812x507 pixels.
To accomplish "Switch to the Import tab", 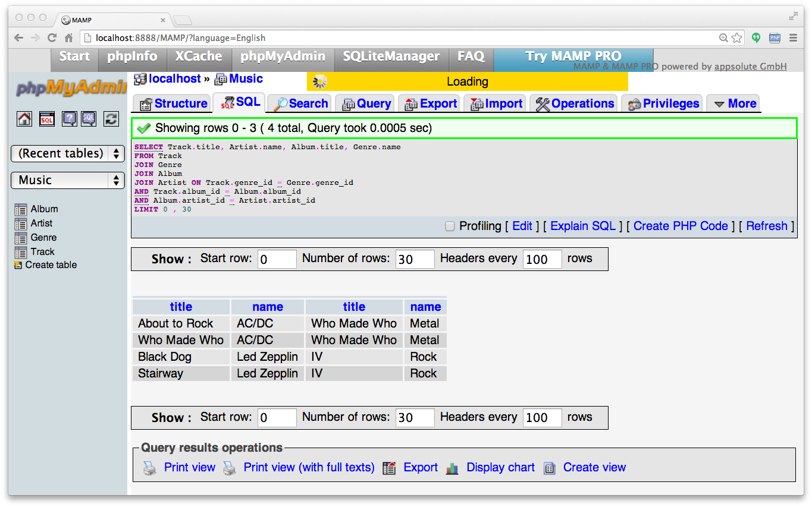I will point(496,103).
